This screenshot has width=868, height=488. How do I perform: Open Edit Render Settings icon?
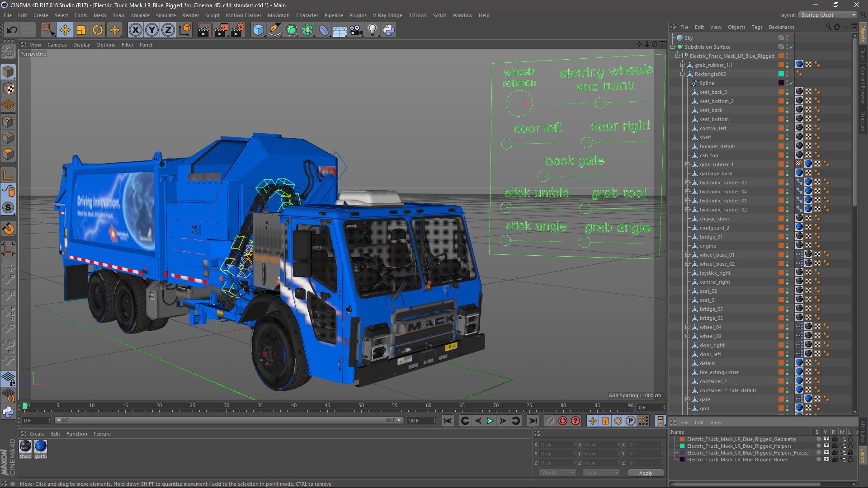point(238,30)
